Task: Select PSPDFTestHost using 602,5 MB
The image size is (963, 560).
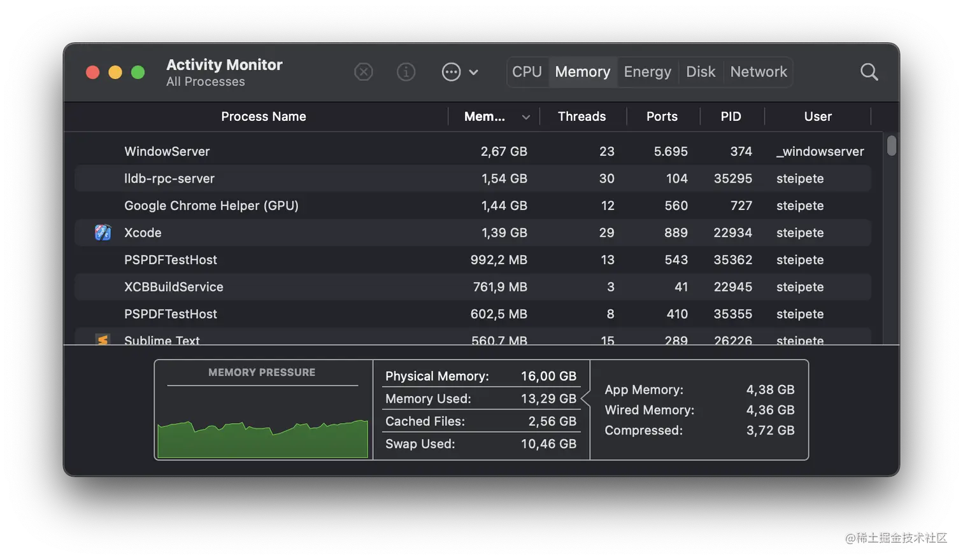Action: tap(473, 314)
